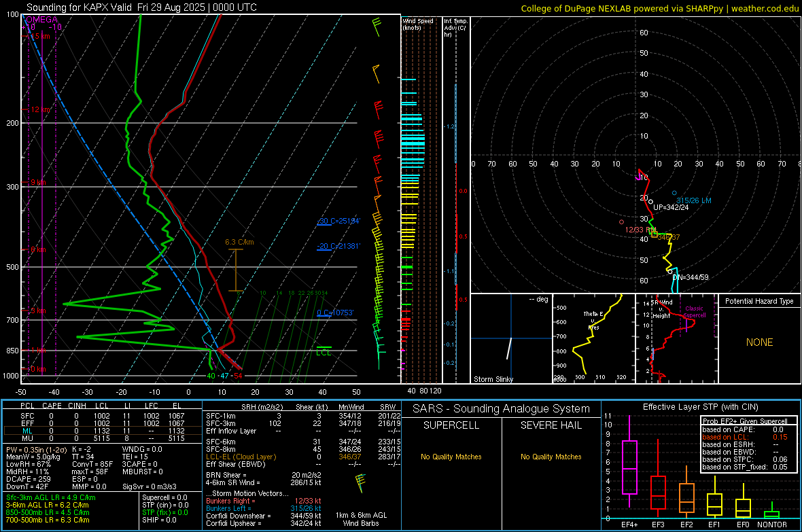Image resolution: width=802 pixels, height=532 pixels.
Task: Click the Effective Layer STP (with CIN) title
Action: point(700,407)
